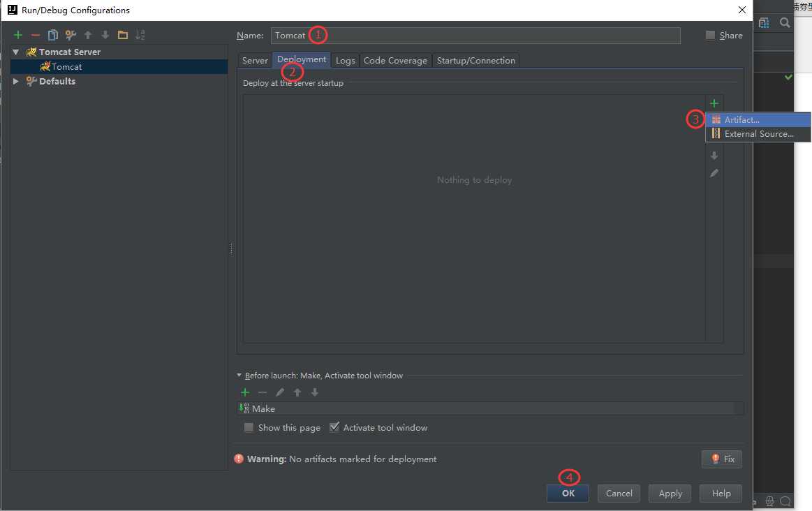Open the Code Coverage tab
The width and height of the screenshot is (812, 511).
point(395,61)
